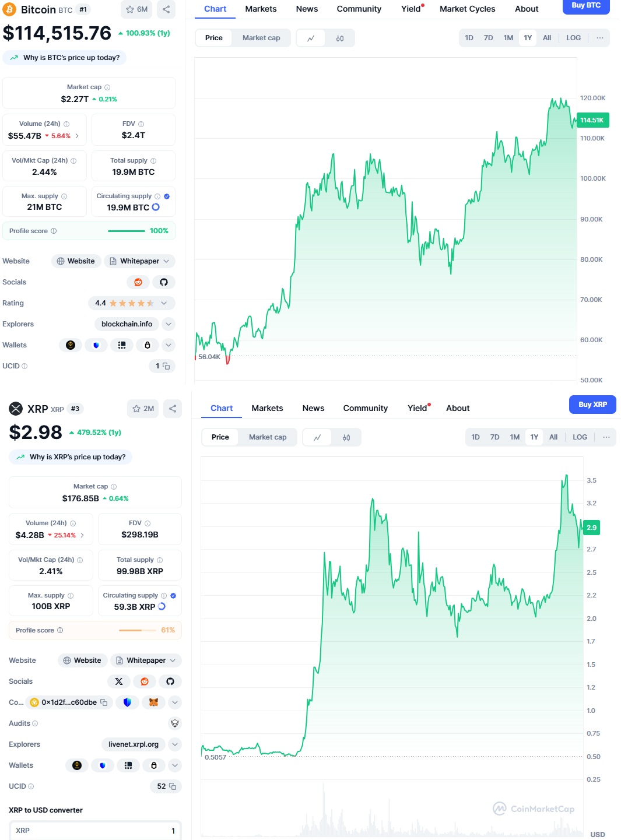Expand Bitcoin Whitepaper dropdown
Viewport: 621px width, 840px height.
click(x=140, y=261)
